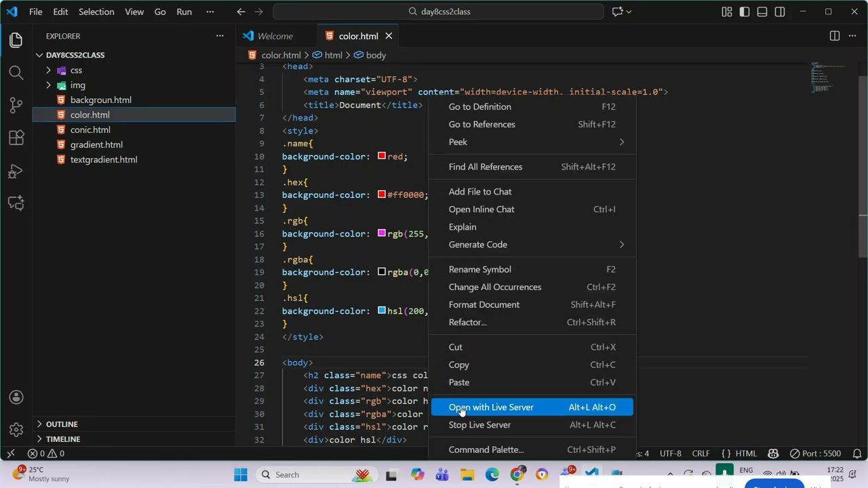The image size is (868, 488).
Task: Open the File menu
Action: coord(35,12)
